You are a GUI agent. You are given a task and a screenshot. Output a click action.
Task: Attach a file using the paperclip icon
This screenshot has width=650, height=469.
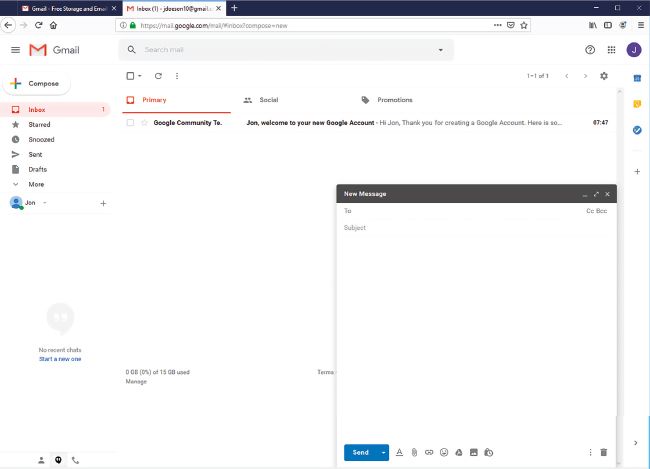414,453
